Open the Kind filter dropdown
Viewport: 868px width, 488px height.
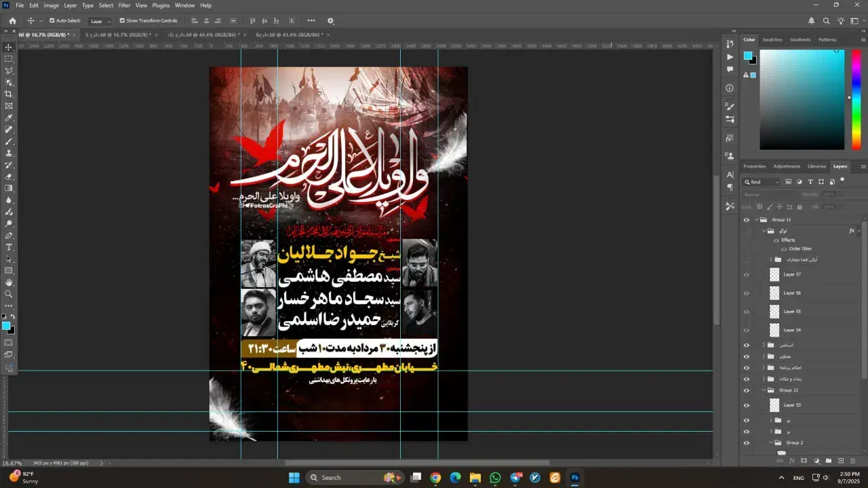click(761, 182)
